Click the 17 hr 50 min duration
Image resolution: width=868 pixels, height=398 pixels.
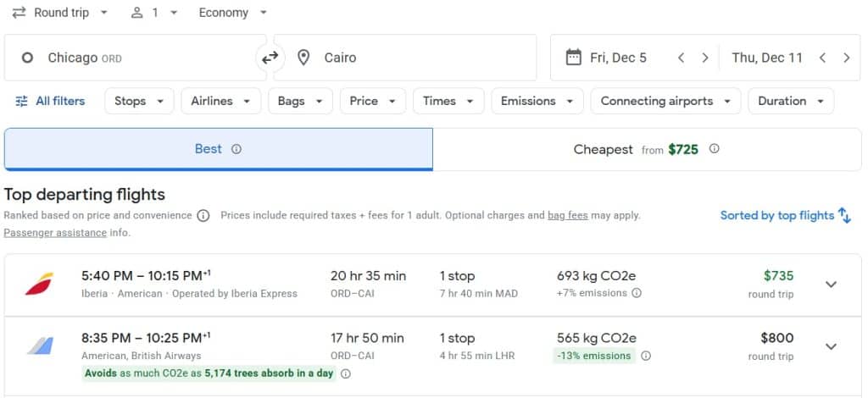coord(367,338)
